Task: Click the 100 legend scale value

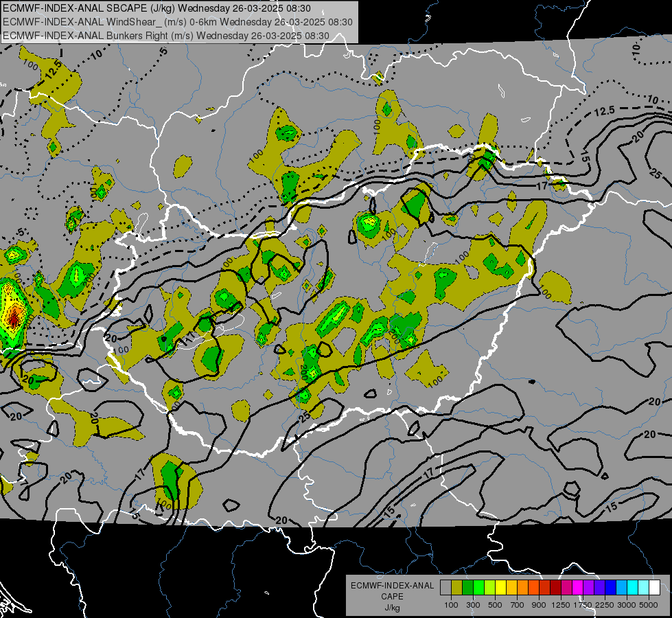Action: (451, 605)
